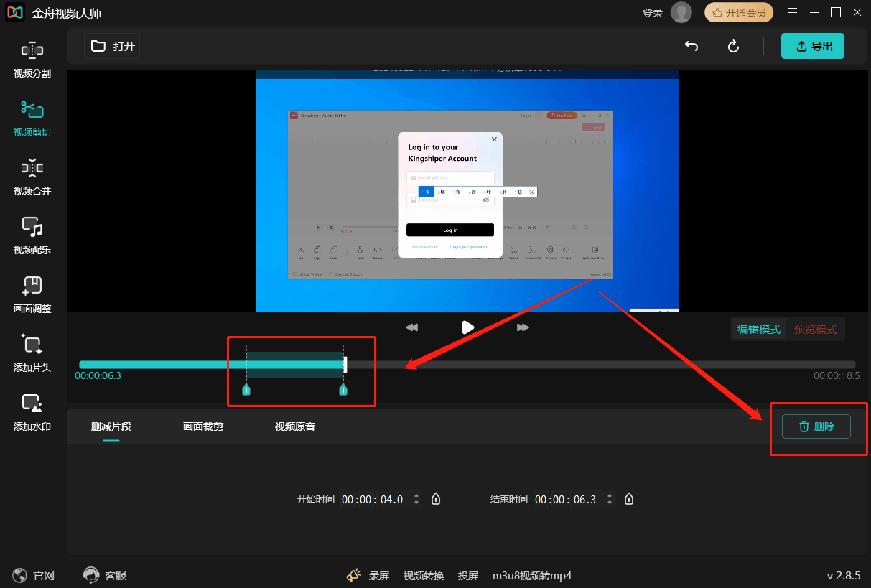Click the 删除 delete segment button
Image resolution: width=871 pixels, height=588 pixels.
(816, 426)
